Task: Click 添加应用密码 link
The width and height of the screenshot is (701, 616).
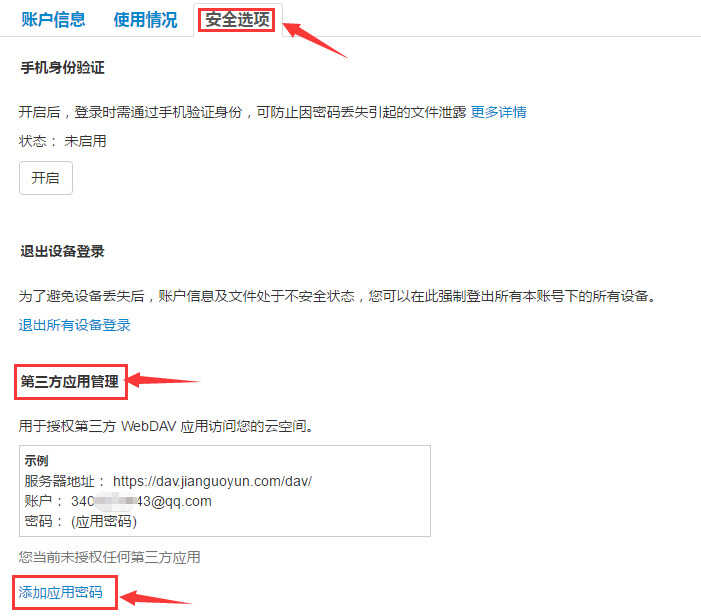Action: [x=60, y=592]
